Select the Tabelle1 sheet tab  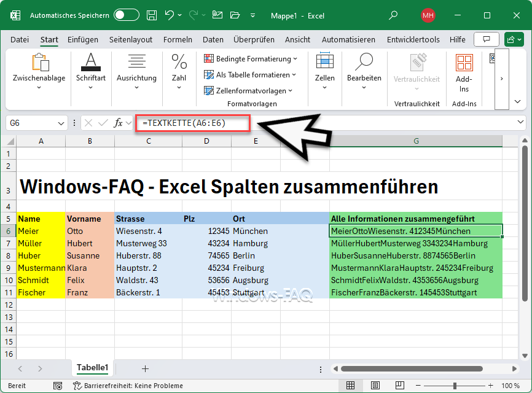pyautogui.click(x=92, y=368)
